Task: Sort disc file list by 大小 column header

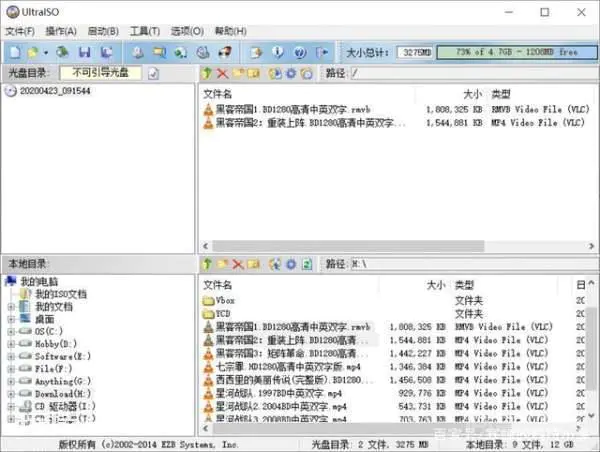Action: 472,94
